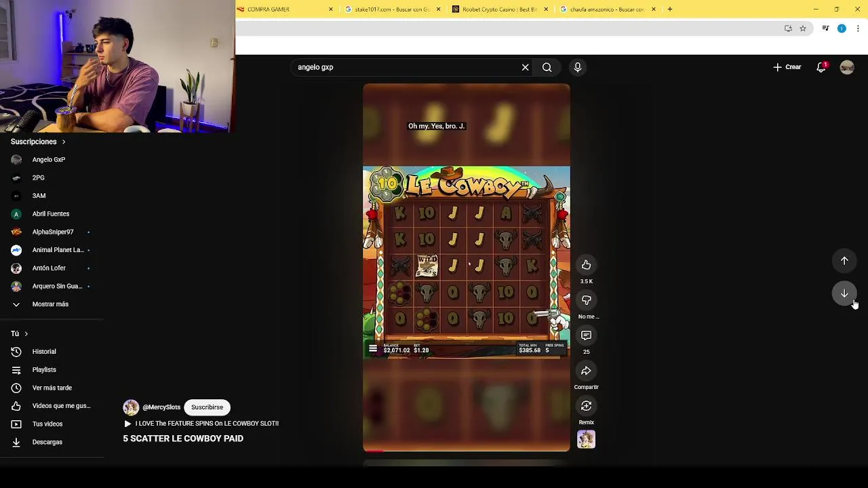Open YouTube notifications bell
This screenshot has width=868, height=488.
tap(821, 67)
